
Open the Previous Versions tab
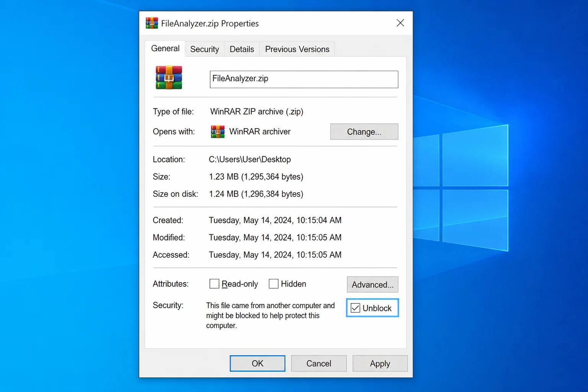click(x=297, y=49)
